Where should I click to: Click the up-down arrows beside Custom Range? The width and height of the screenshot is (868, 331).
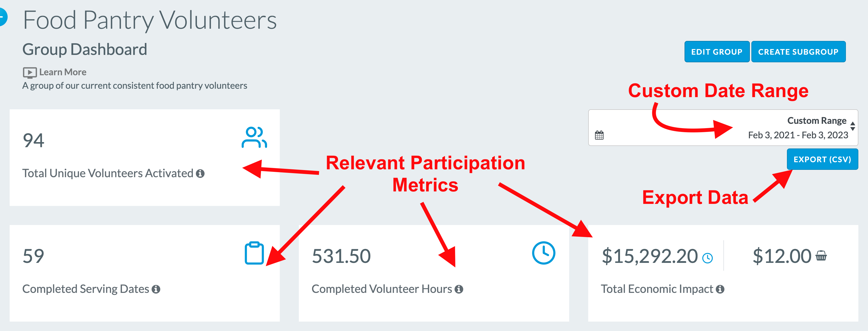(x=852, y=126)
